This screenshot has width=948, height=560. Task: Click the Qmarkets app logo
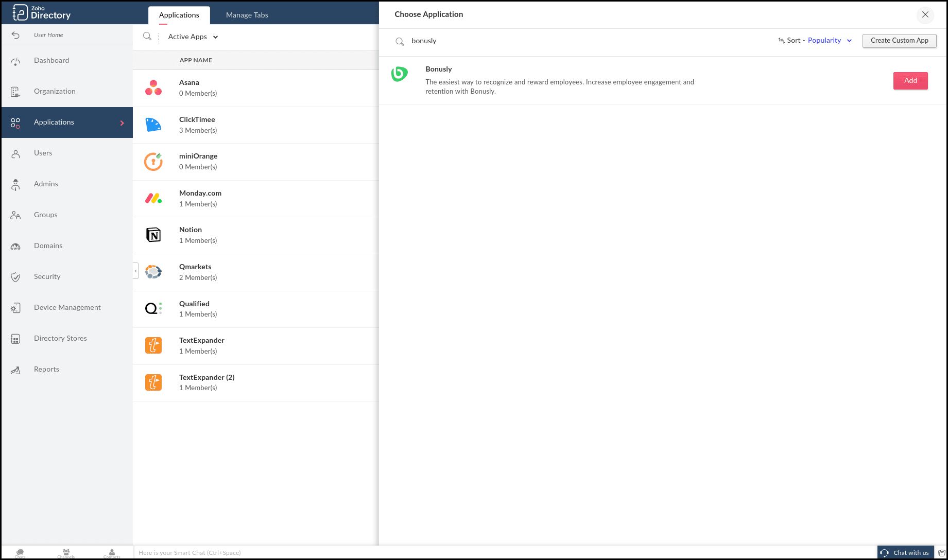pyautogui.click(x=153, y=272)
